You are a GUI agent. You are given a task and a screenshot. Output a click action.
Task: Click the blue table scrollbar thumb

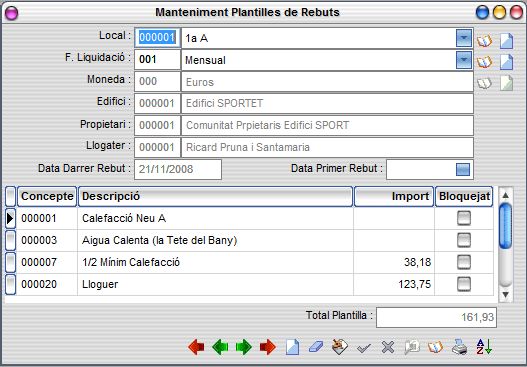coord(505,226)
